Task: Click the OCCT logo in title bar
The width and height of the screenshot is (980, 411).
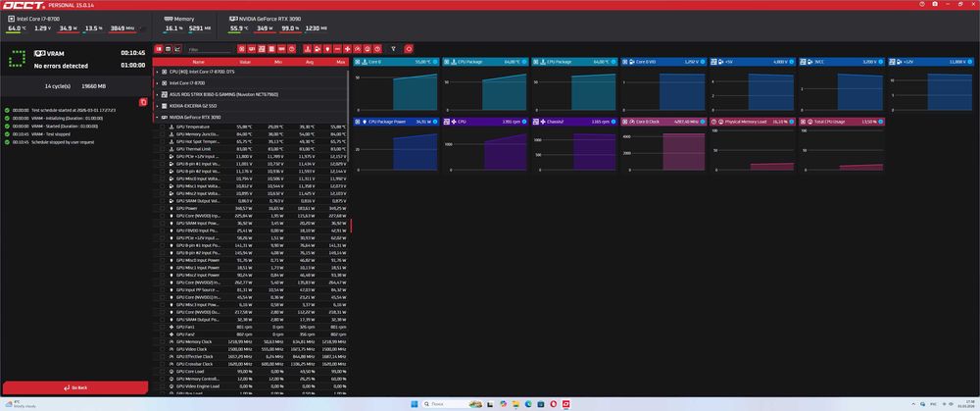Action: [22, 4]
